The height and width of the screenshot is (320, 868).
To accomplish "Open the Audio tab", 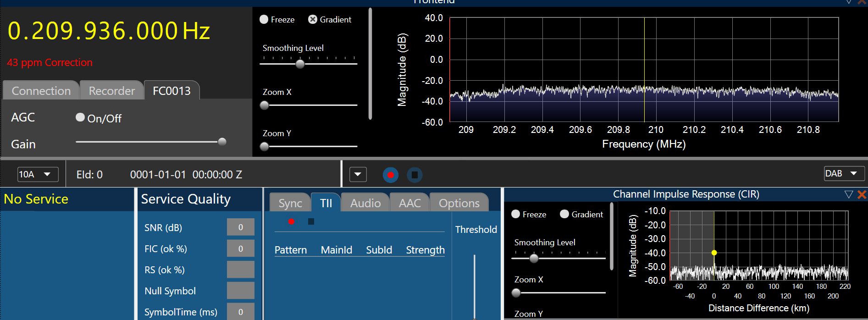I will 365,203.
